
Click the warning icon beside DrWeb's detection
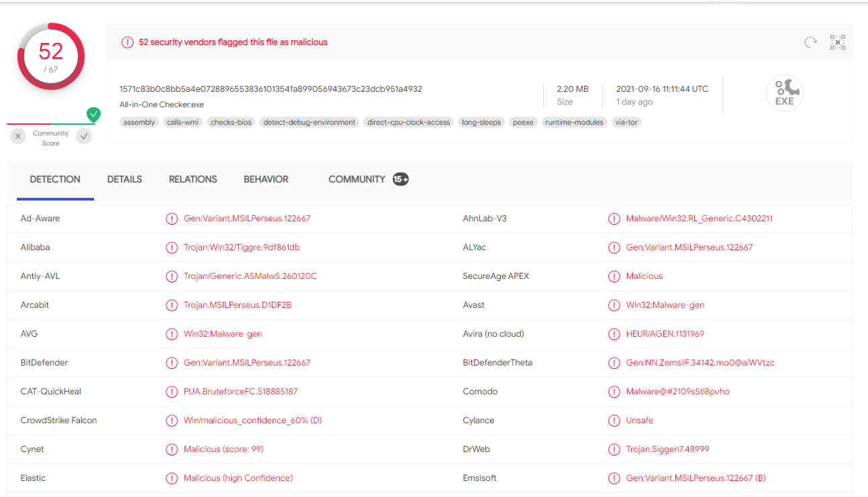tap(614, 449)
